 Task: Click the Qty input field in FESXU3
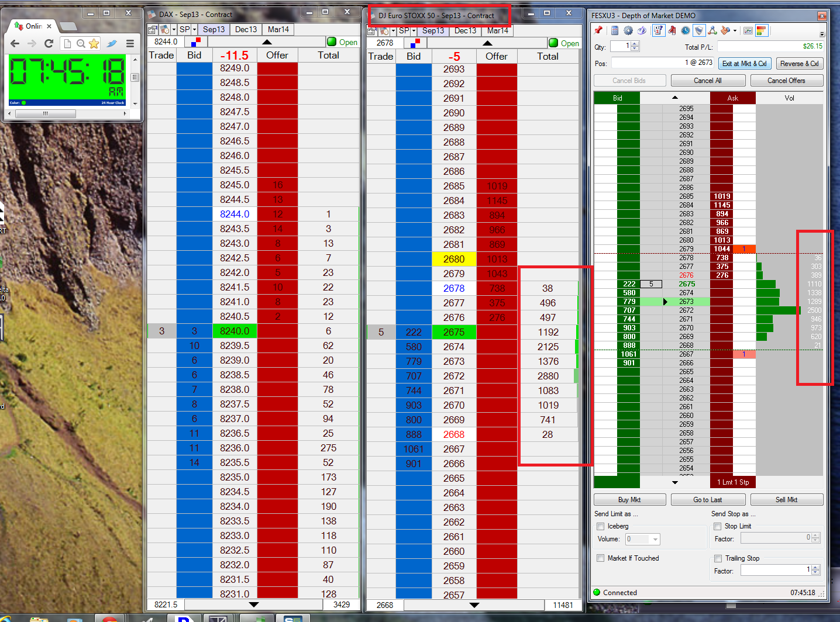(x=621, y=46)
